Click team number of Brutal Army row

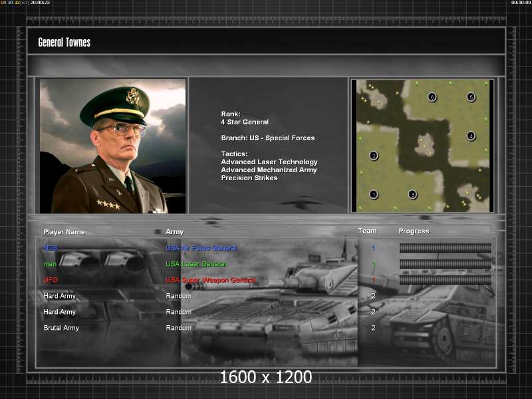373,328
